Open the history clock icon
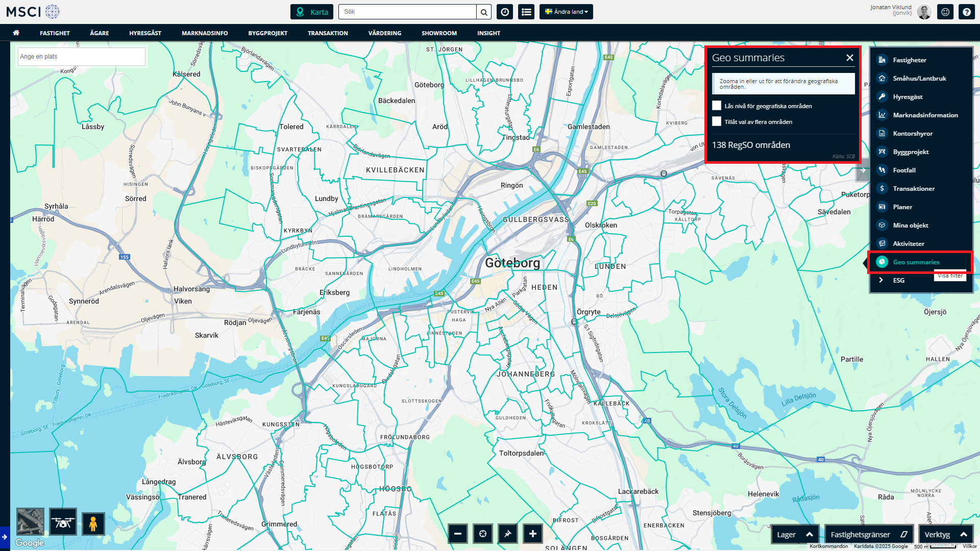Viewport: 980px width, 551px height. tap(505, 12)
